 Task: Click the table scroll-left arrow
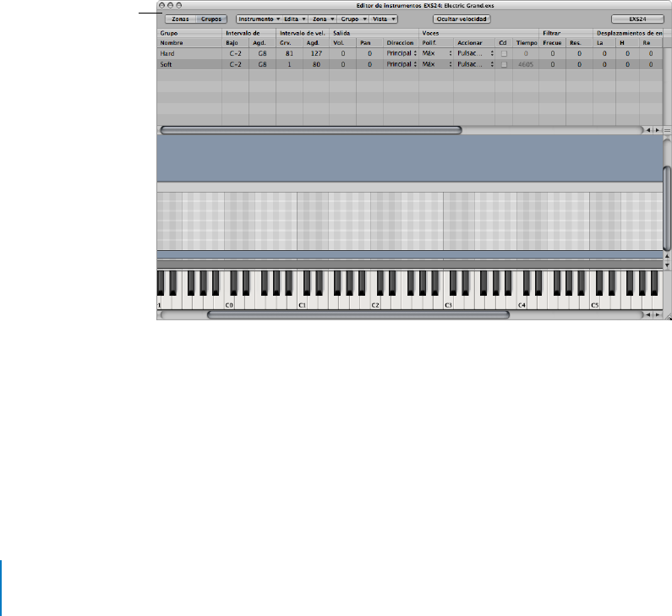pyautogui.click(x=648, y=130)
